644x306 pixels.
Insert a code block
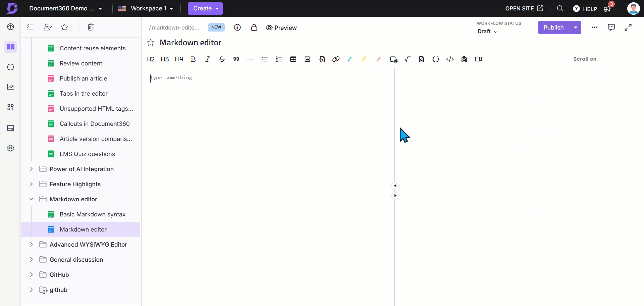[x=450, y=59]
